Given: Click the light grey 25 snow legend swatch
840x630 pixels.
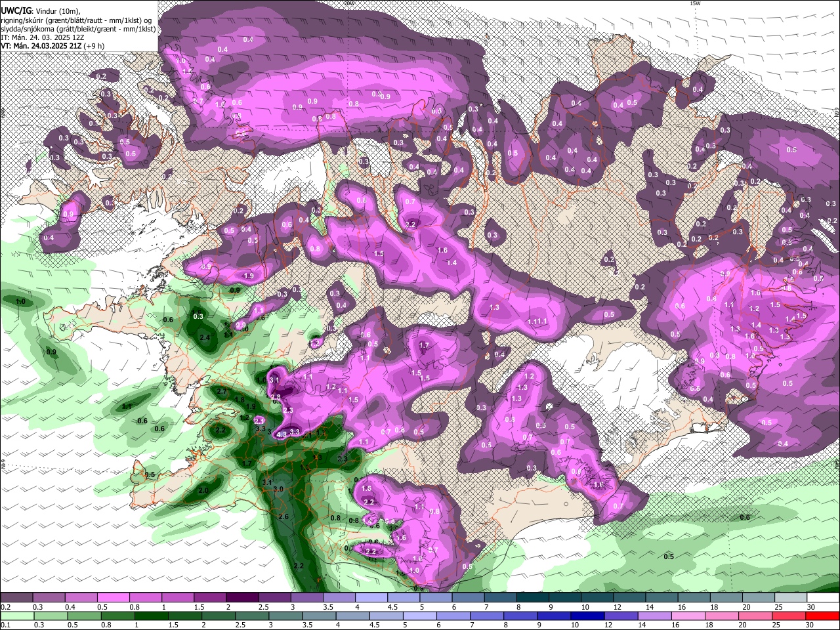Looking at the screenshot, I should pyautogui.click(x=791, y=598).
